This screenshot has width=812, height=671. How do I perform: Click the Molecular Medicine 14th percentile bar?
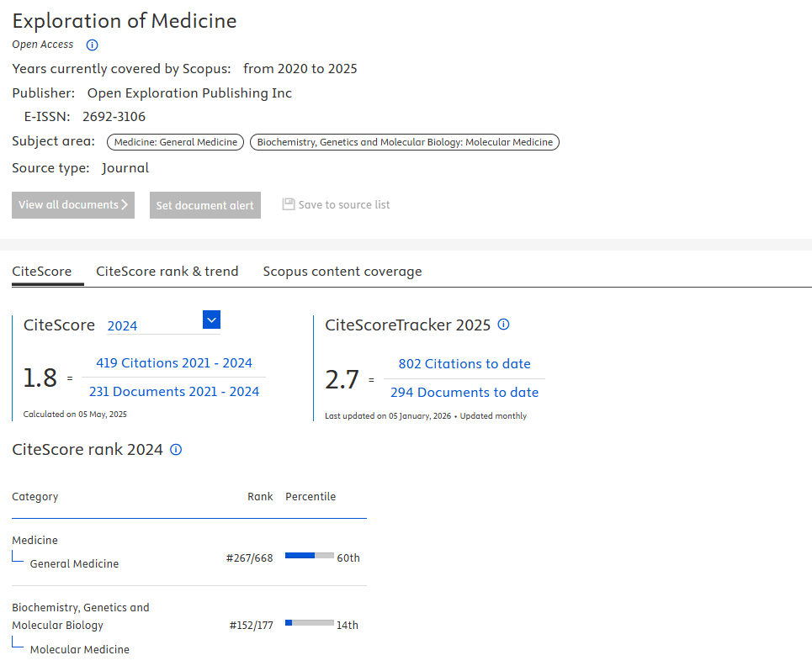[x=309, y=623]
